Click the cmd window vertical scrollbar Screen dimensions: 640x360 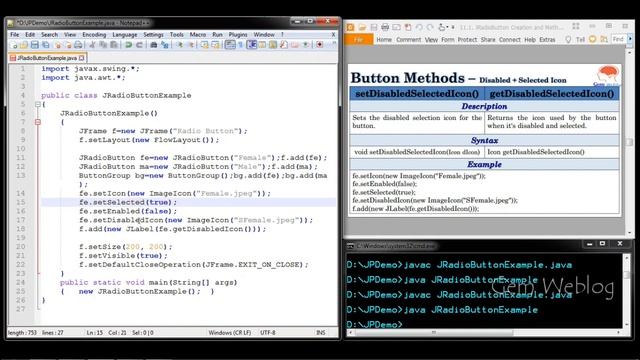tap(627, 291)
